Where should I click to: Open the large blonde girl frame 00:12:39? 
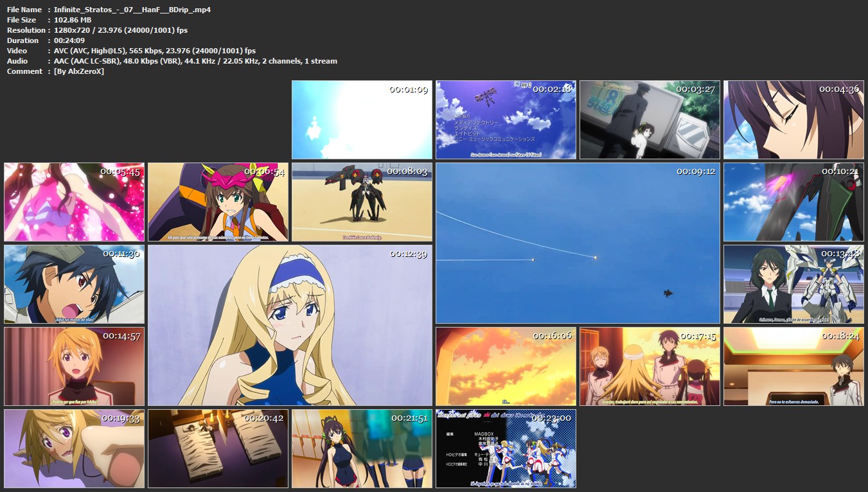(x=290, y=325)
